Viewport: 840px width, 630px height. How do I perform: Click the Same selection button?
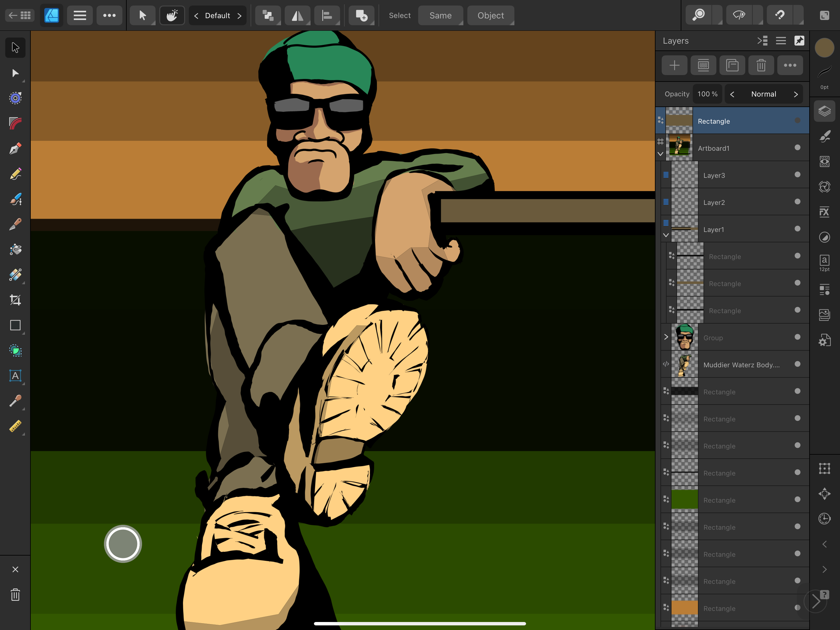click(x=440, y=16)
